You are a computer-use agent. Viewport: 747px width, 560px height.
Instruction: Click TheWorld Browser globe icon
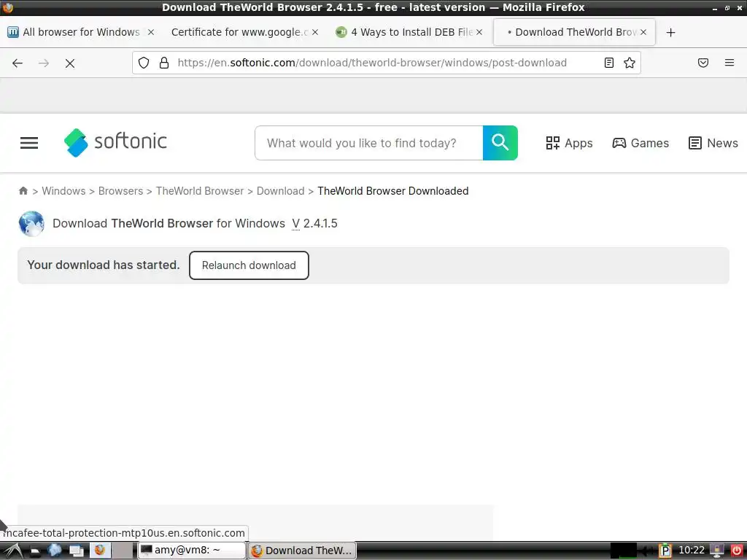[x=31, y=224]
